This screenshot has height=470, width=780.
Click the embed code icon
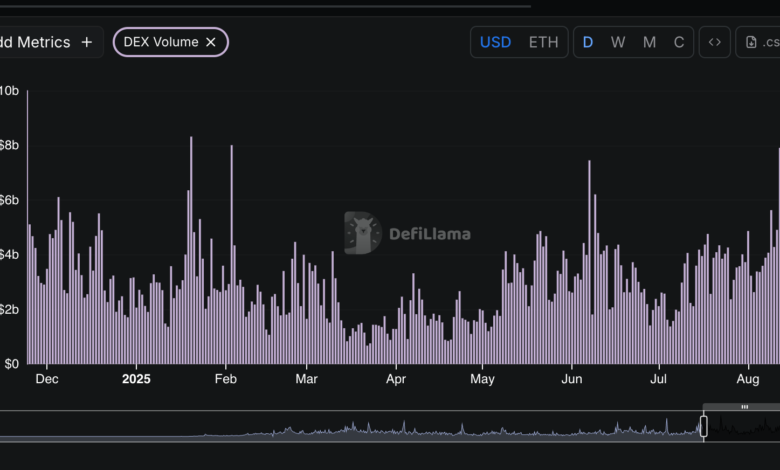[714, 42]
